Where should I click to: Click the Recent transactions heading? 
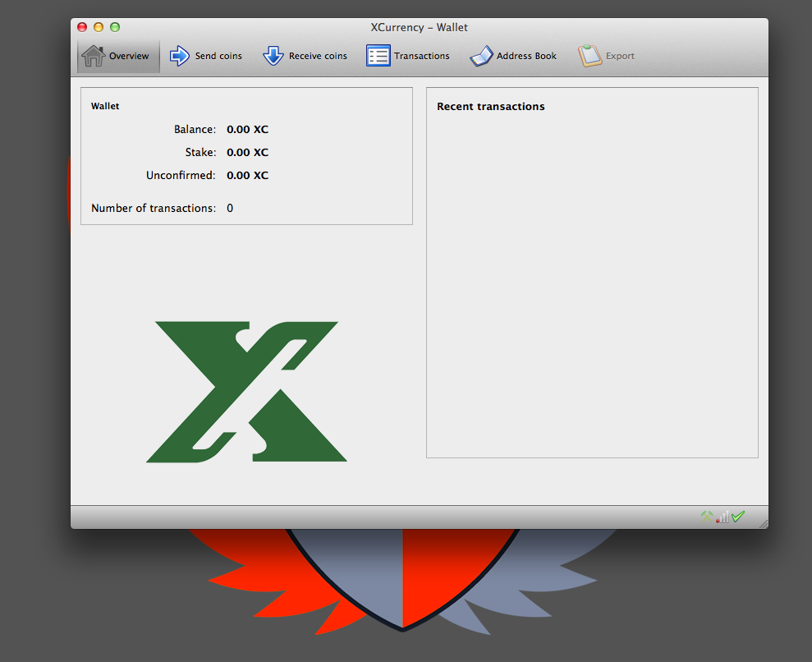pyautogui.click(x=491, y=107)
